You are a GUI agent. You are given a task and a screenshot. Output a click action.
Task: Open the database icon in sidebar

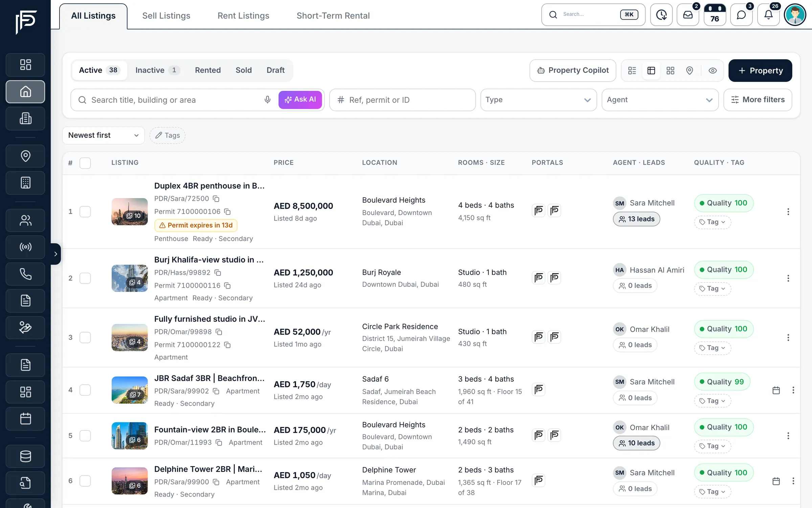(x=25, y=456)
